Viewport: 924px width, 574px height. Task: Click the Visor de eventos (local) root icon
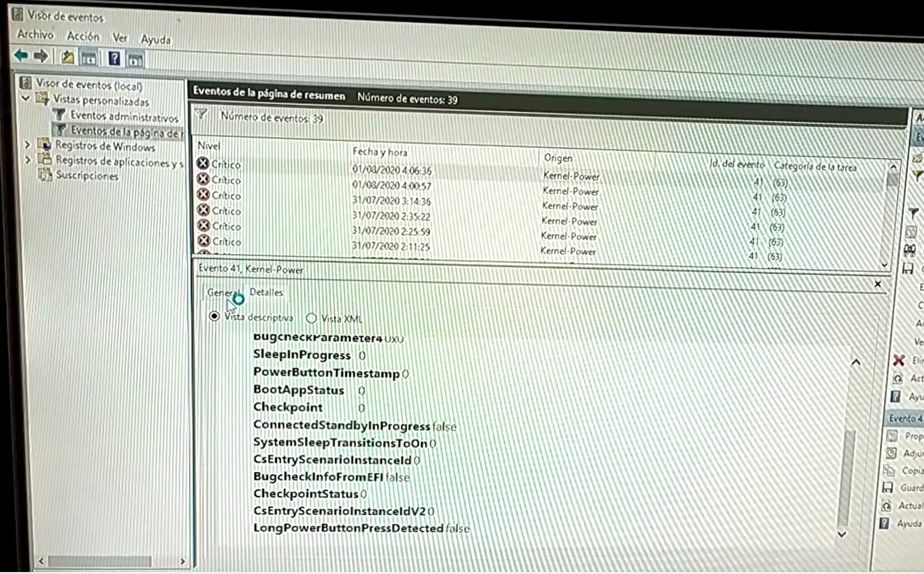26,83
